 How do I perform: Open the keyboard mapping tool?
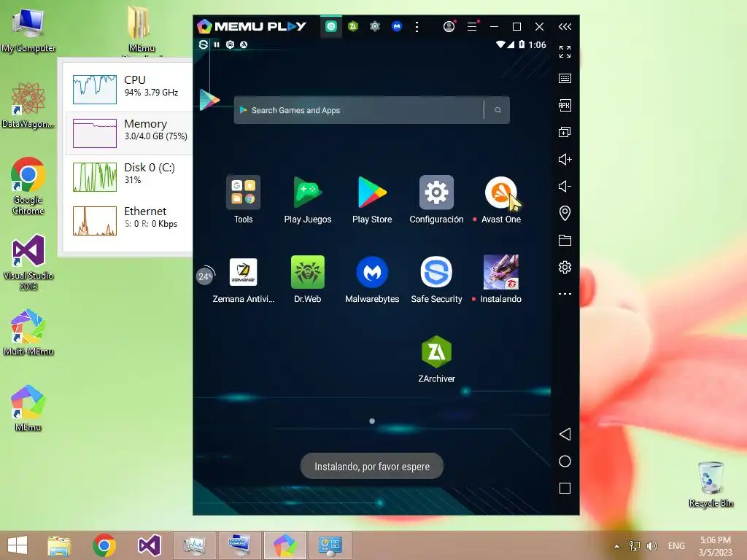[x=565, y=78]
